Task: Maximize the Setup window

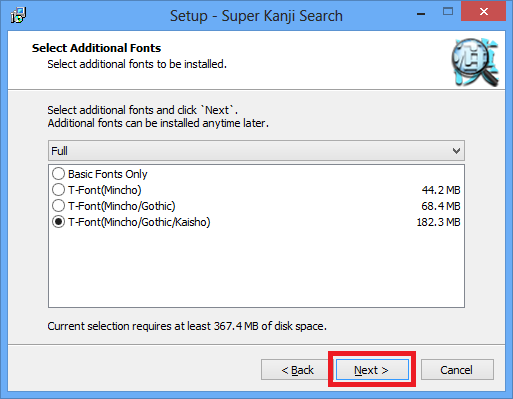Action: pyautogui.click(x=448, y=12)
